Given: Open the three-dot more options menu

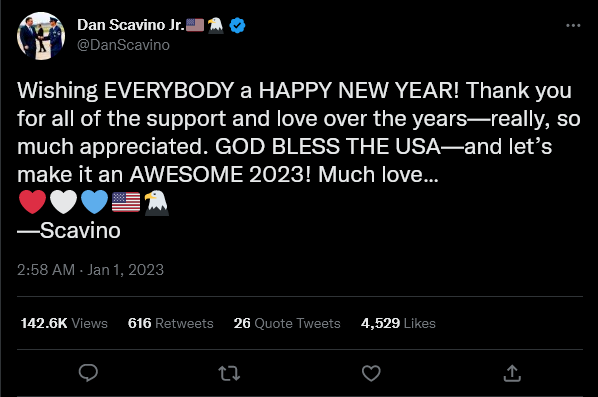Looking at the screenshot, I should pyautogui.click(x=573, y=26).
